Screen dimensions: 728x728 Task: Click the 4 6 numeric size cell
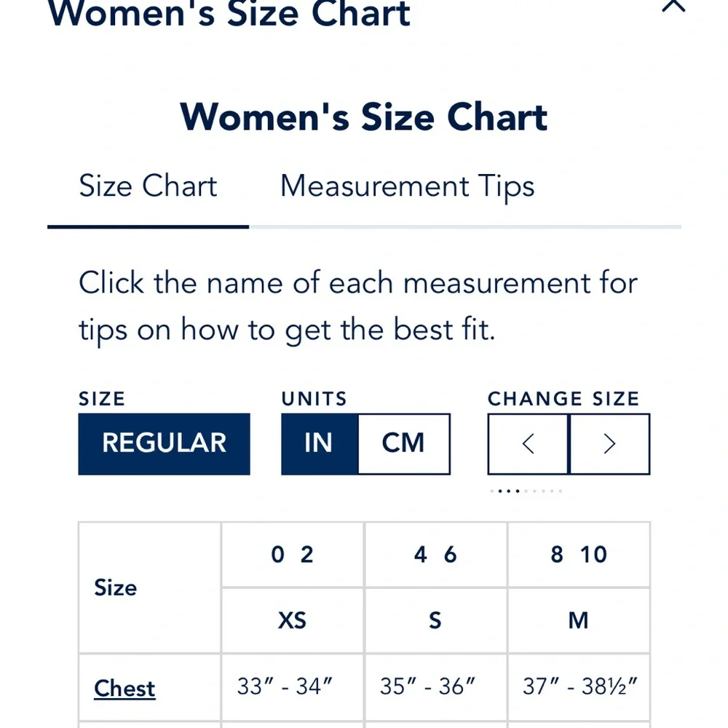click(x=435, y=555)
